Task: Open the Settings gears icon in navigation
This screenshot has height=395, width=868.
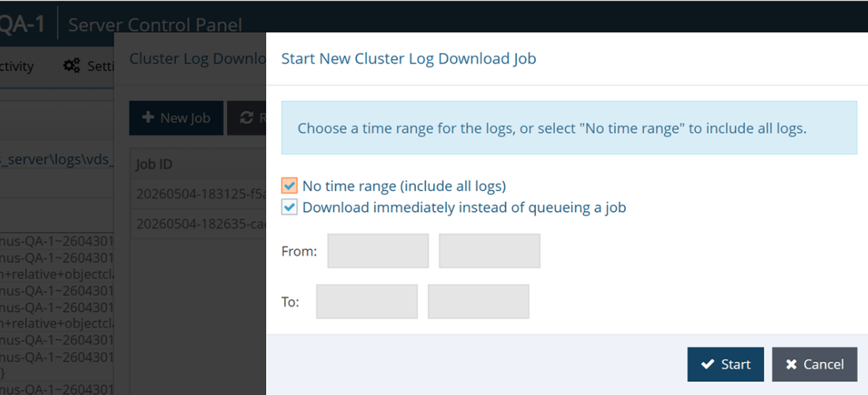Action: (71, 66)
